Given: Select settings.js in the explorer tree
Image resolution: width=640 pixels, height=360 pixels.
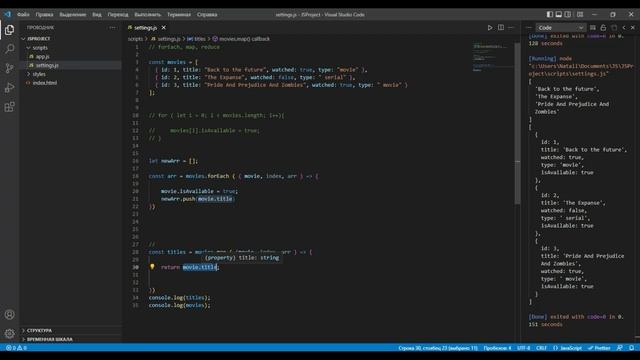Looking at the screenshot, I should tap(71, 65).
